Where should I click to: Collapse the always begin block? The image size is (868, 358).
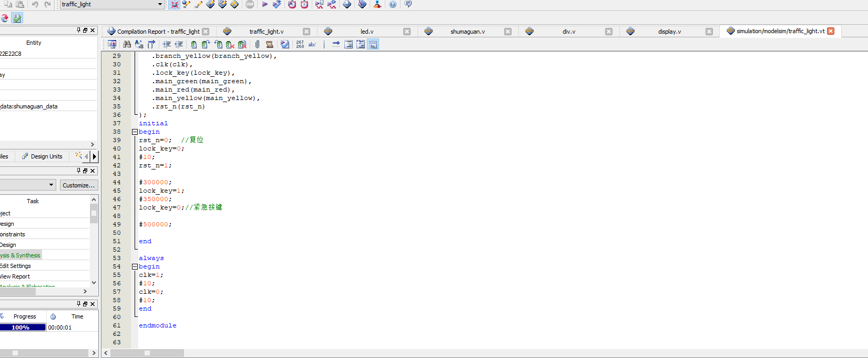pos(135,266)
